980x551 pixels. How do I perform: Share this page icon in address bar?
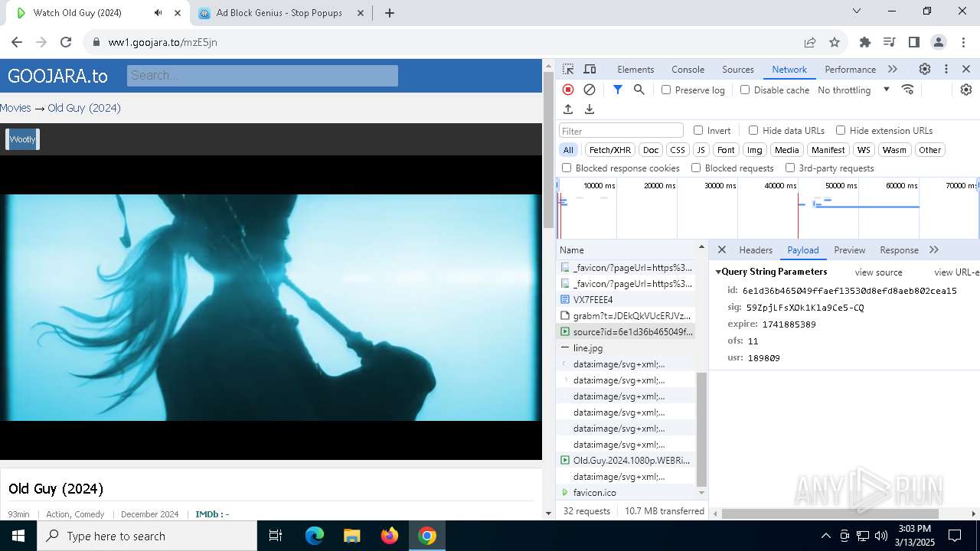click(810, 42)
